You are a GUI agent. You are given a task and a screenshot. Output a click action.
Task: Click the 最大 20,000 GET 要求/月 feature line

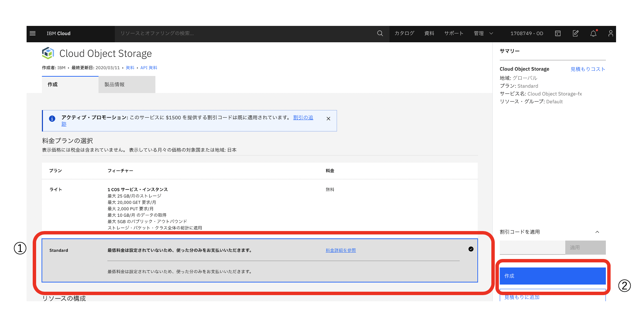coord(132,202)
